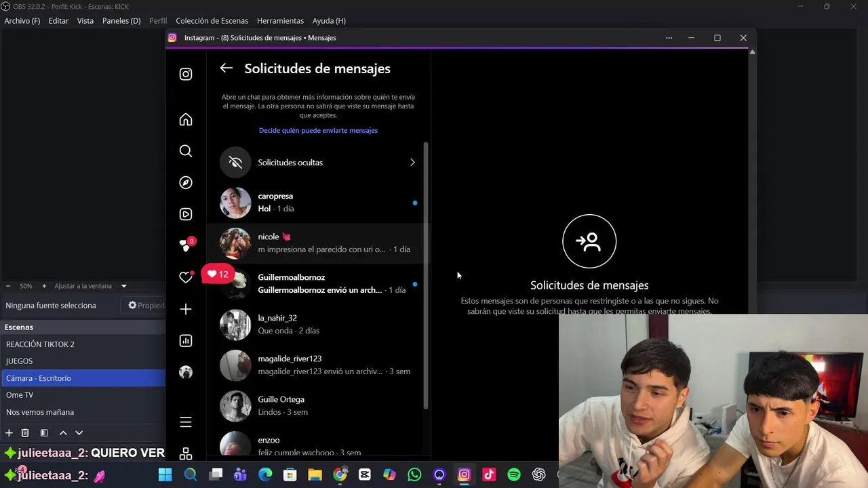868x488 pixels.
Task: Open Propiedades button in OBS
Action: pos(146,306)
